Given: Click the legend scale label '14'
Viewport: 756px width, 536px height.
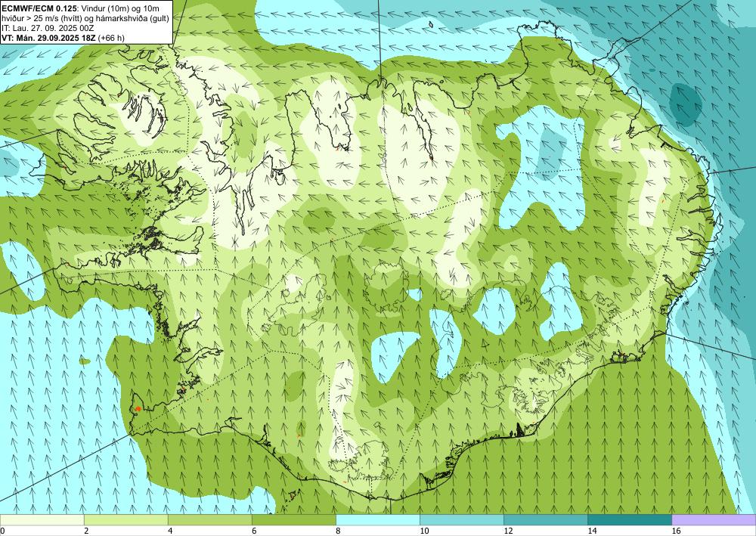Looking at the screenshot, I should (x=592, y=531).
